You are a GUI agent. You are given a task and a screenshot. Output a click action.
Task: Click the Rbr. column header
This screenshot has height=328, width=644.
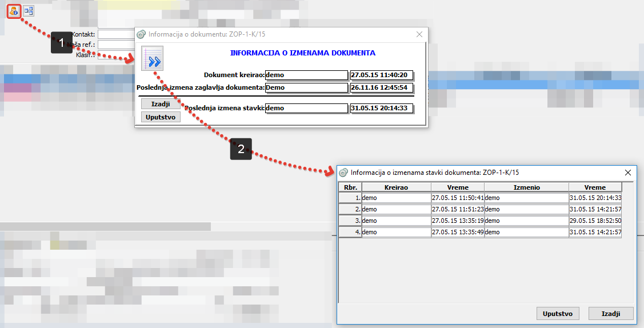pos(350,187)
